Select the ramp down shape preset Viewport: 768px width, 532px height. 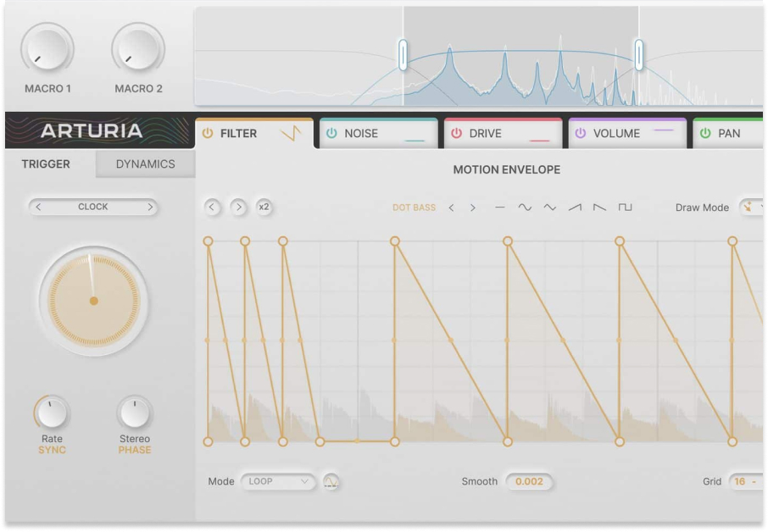(599, 208)
